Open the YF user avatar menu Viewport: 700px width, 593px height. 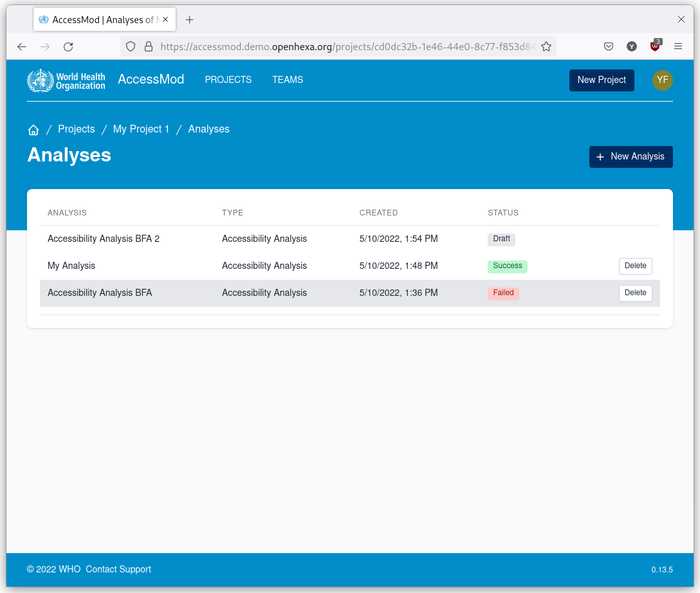click(662, 80)
